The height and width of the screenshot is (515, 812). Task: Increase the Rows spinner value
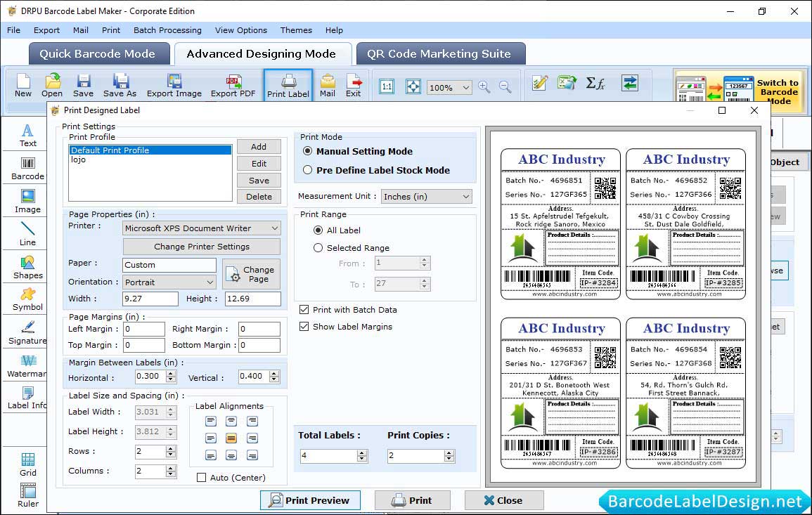(171, 449)
